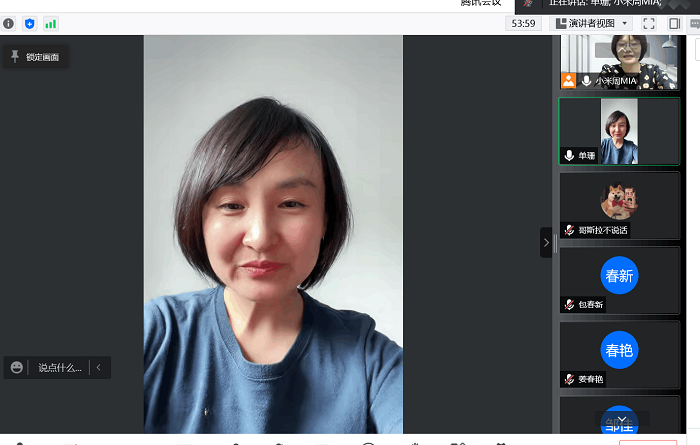Select 单珊's video thumbnail

(619, 130)
